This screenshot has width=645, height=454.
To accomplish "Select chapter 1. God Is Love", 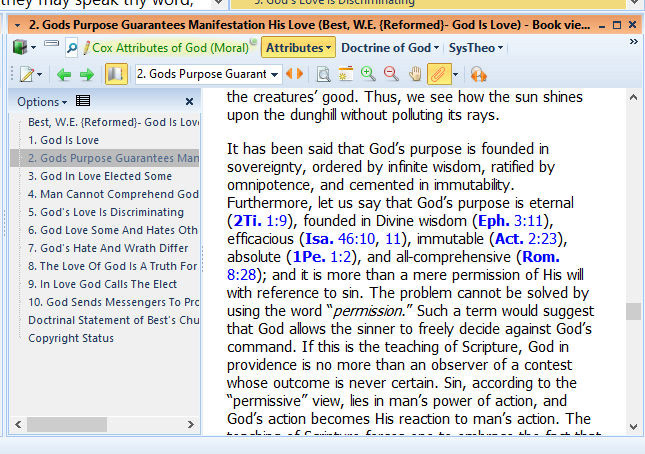I will 63,140.
